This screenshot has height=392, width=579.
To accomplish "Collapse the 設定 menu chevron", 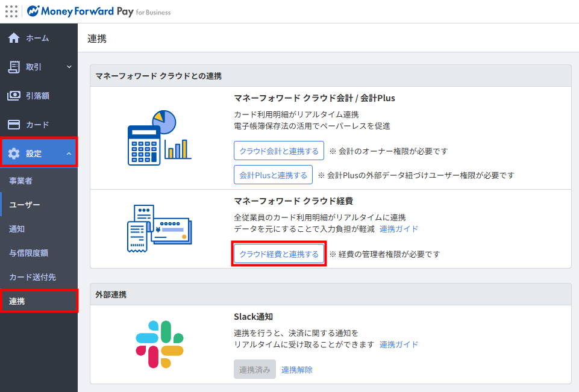I will [69, 153].
